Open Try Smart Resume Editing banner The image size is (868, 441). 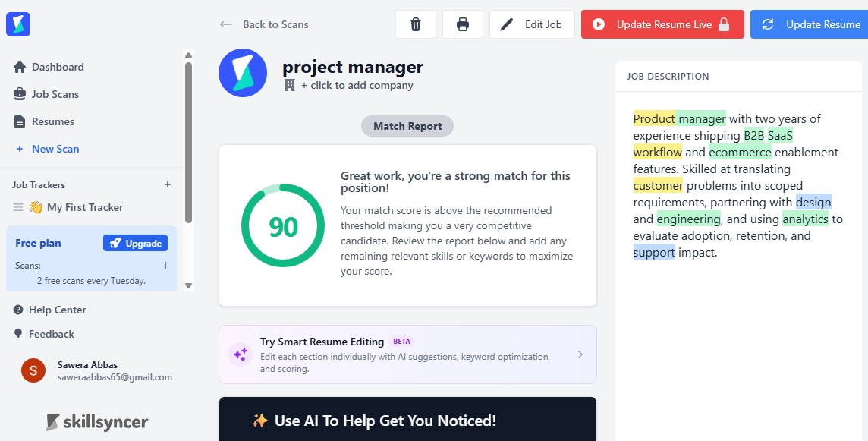[407, 354]
